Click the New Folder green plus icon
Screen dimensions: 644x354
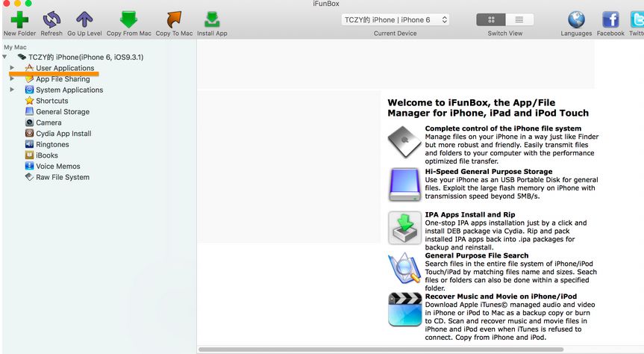pyautogui.click(x=19, y=19)
